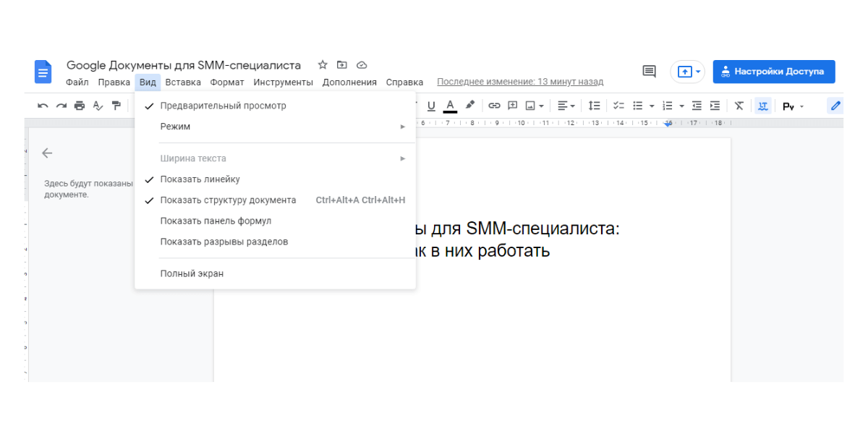The width and height of the screenshot is (868, 434).
Task: Toggle Показать структуру документа off
Action: pos(228,200)
